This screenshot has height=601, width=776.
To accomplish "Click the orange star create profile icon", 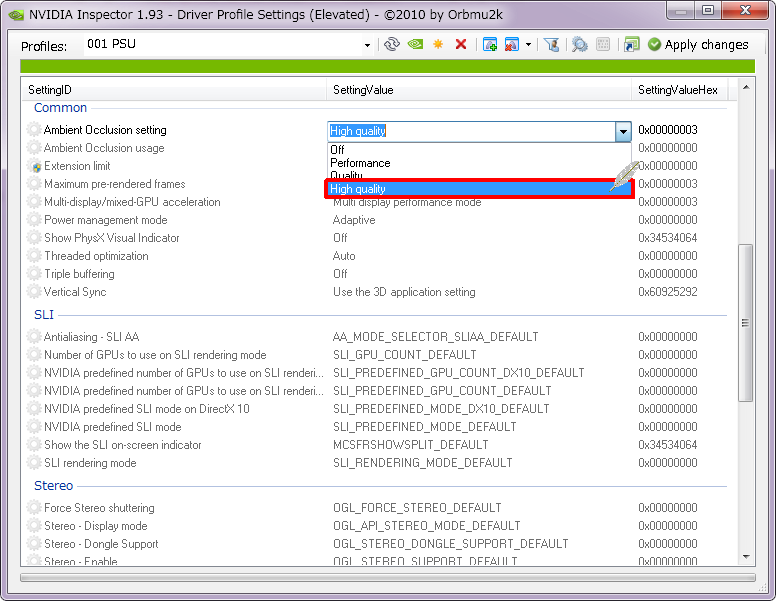I will tap(438, 45).
